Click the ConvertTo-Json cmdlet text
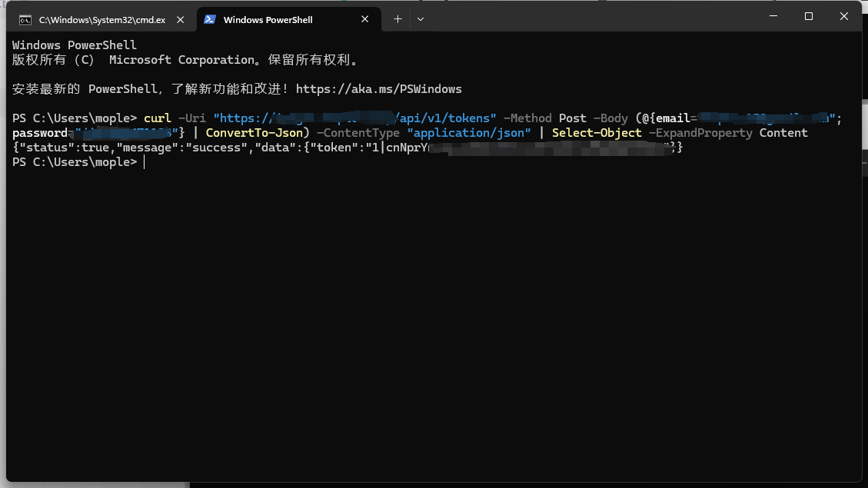Image resolution: width=868 pixels, height=488 pixels. click(254, 133)
